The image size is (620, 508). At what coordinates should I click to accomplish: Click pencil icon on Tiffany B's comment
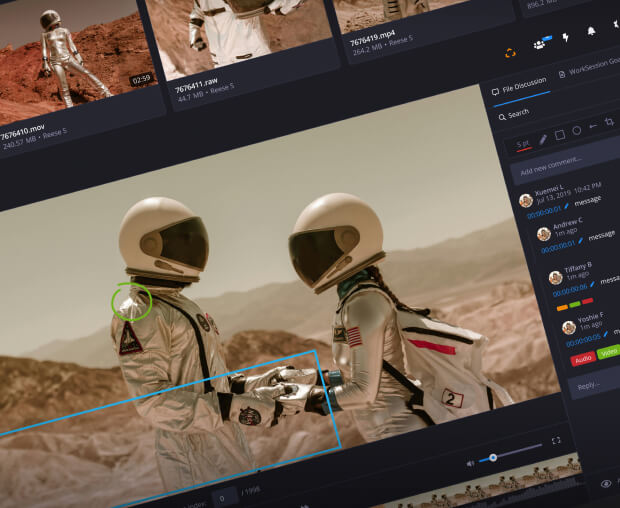592,284
